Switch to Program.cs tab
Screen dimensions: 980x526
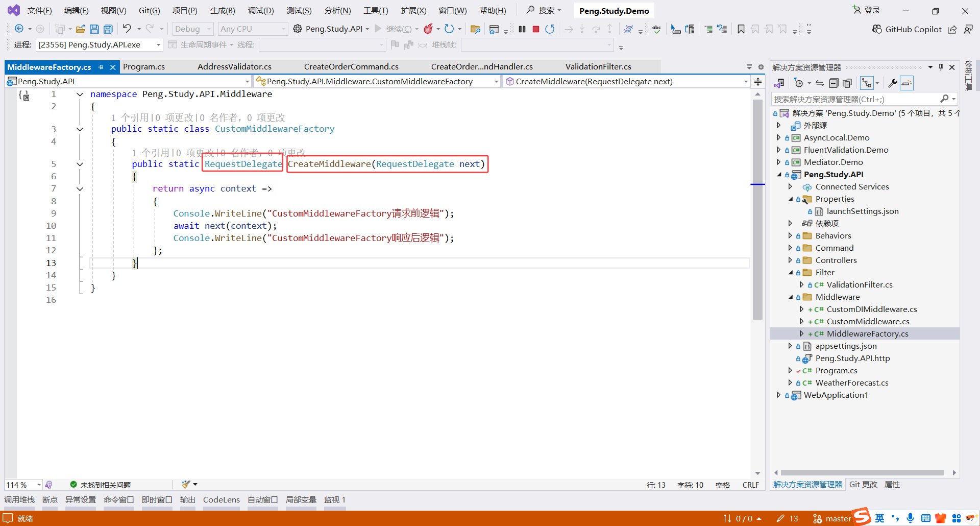(x=144, y=67)
